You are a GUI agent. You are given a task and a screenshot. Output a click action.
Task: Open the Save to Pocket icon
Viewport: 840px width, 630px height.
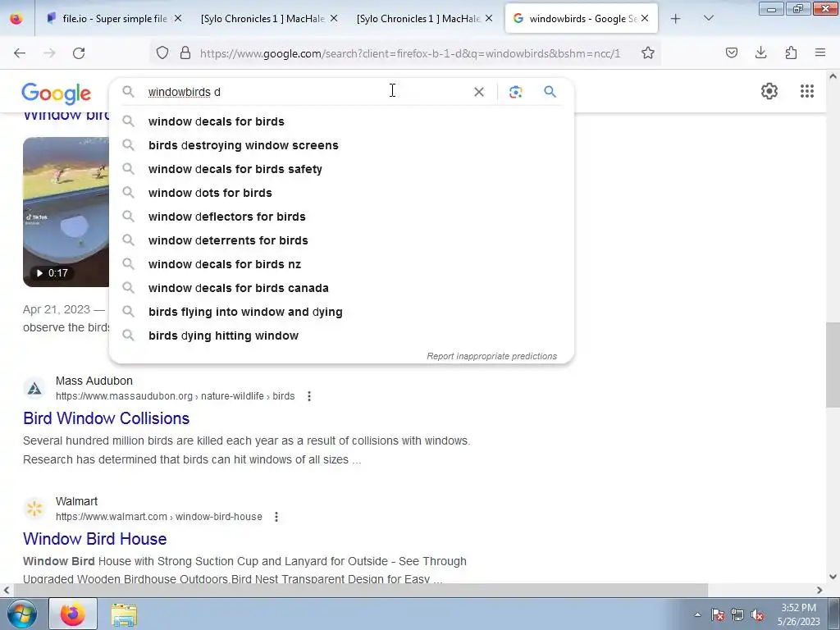click(x=731, y=52)
